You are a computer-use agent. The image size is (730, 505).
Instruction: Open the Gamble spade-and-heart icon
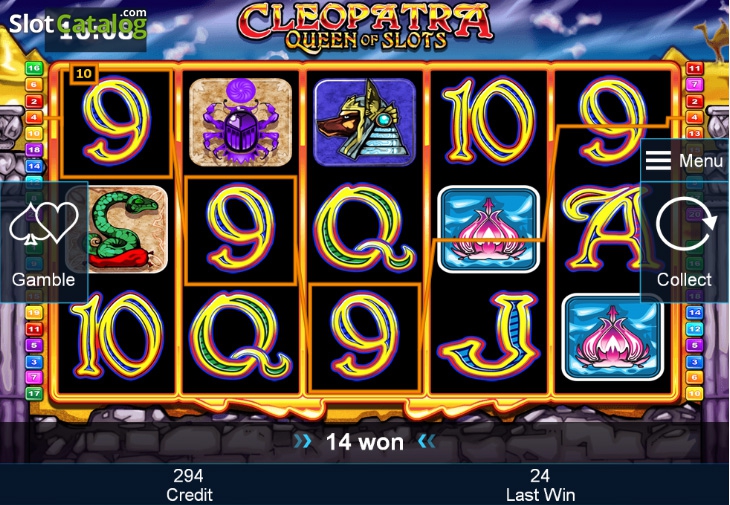44,222
